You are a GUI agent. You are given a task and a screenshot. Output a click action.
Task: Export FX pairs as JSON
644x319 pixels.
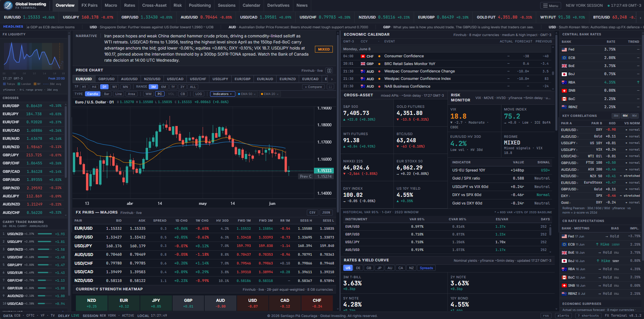326,213
